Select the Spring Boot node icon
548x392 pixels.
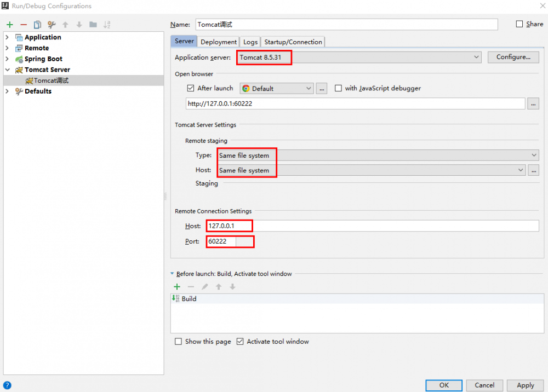19,59
